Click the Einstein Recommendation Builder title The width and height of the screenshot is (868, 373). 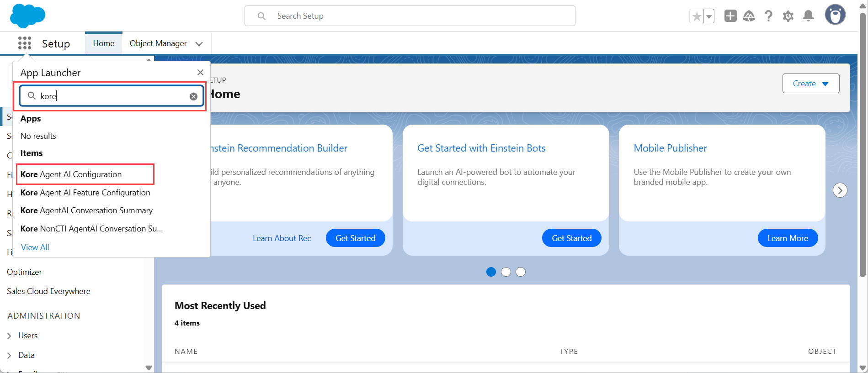[278, 148]
